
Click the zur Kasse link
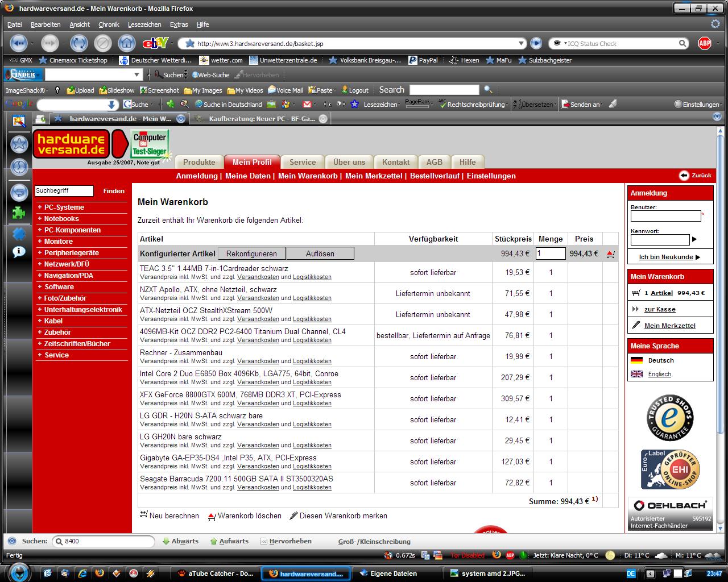[x=660, y=309]
